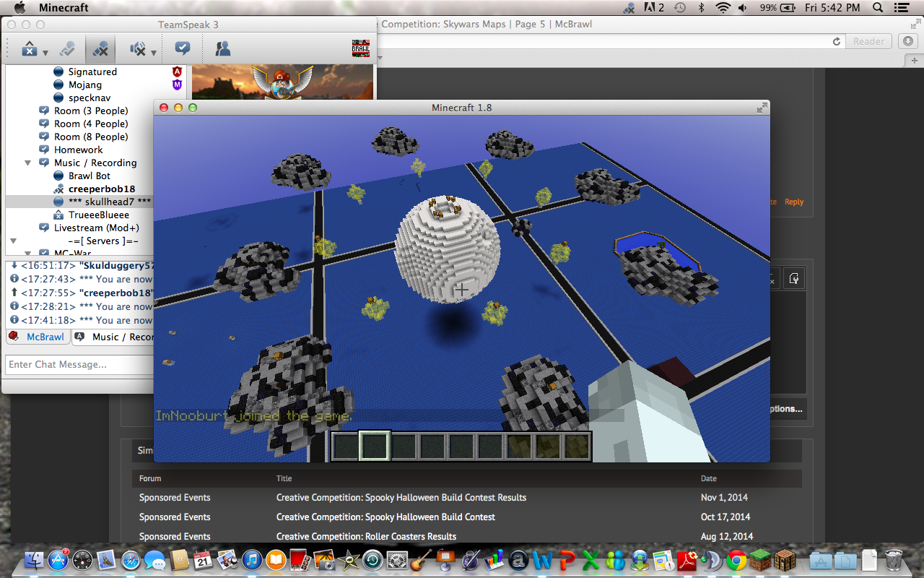Toggle speaker mute in TeamSpeak toolbar

(x=137, y=49)
